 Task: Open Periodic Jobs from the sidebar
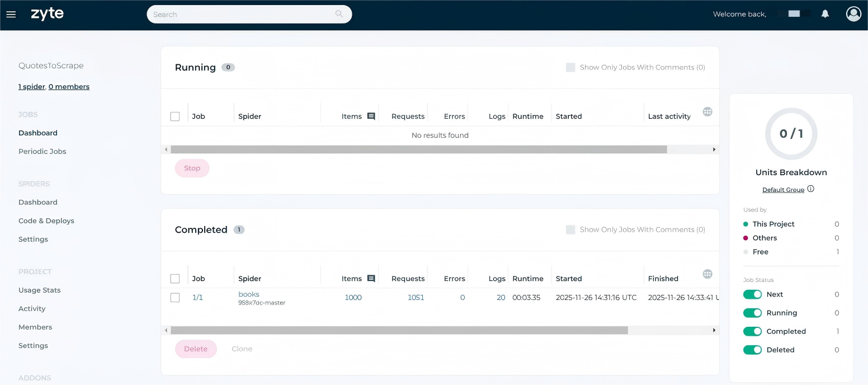(43, 151)
